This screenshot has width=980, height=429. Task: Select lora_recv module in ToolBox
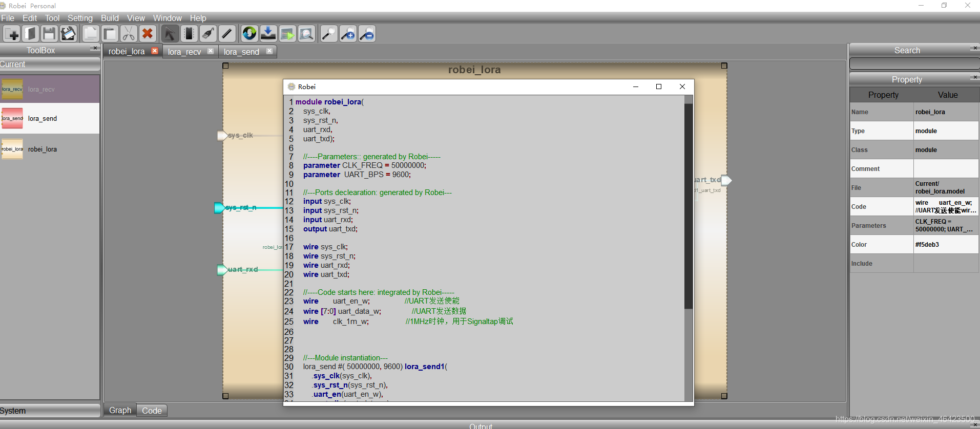(50, 89)
